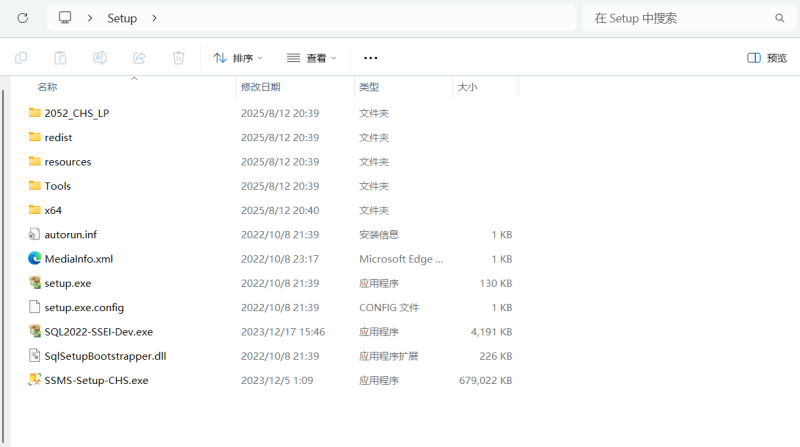This screenshot has width=800, height=447.
Task: Select the 2052_CHS_LP folder
Action: [76, 113]
